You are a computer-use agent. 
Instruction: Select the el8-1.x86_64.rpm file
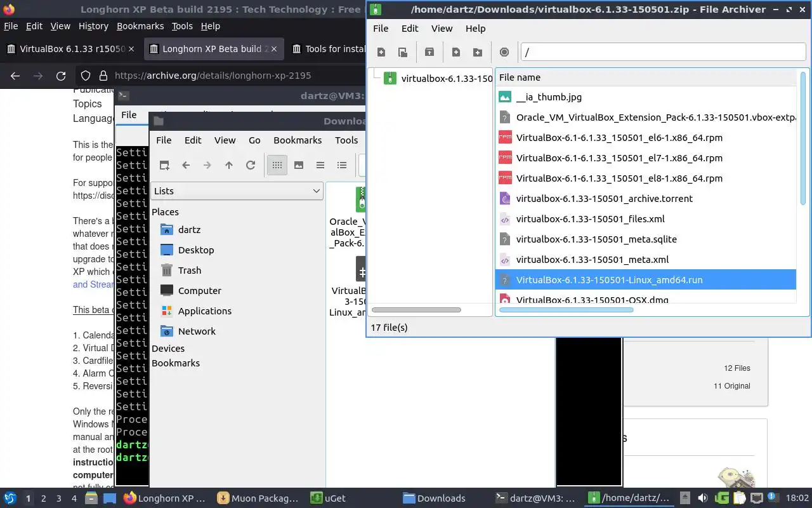pyautogui.click(x=646, y=178)
